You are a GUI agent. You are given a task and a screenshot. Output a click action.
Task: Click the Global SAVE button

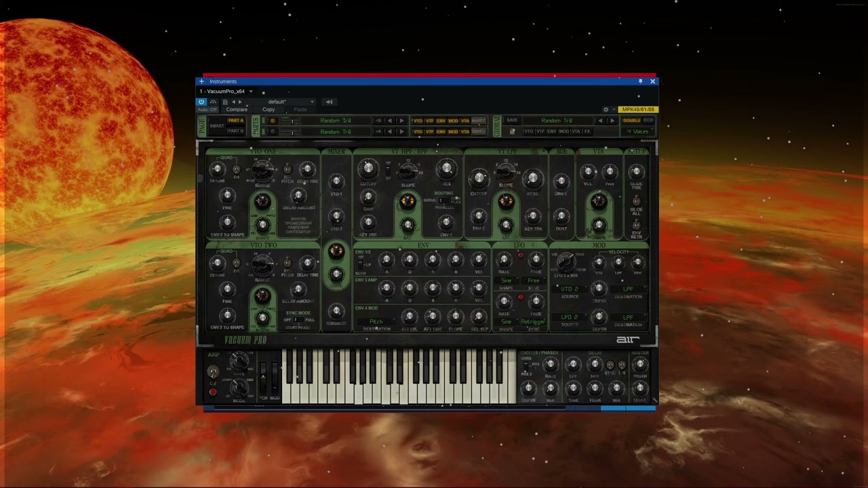tap(512, 121)
